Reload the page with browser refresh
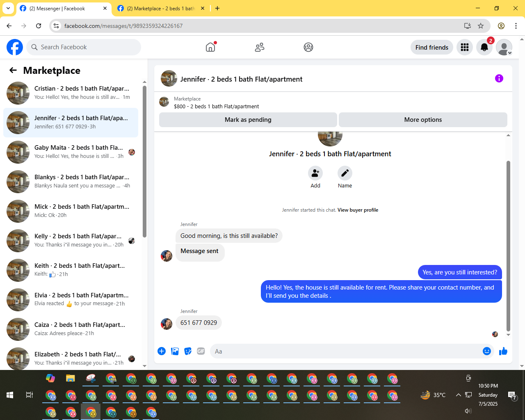525x420 pixels. 39,26
